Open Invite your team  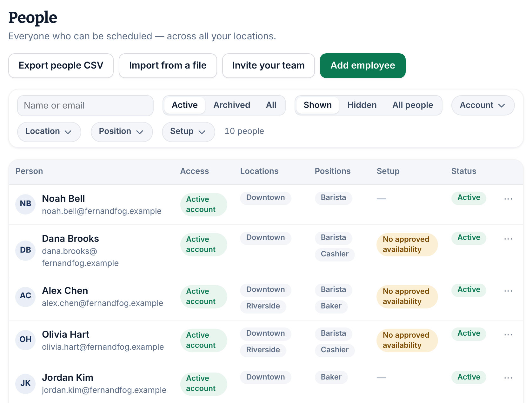pyautogui.click(x=268, y=66)
